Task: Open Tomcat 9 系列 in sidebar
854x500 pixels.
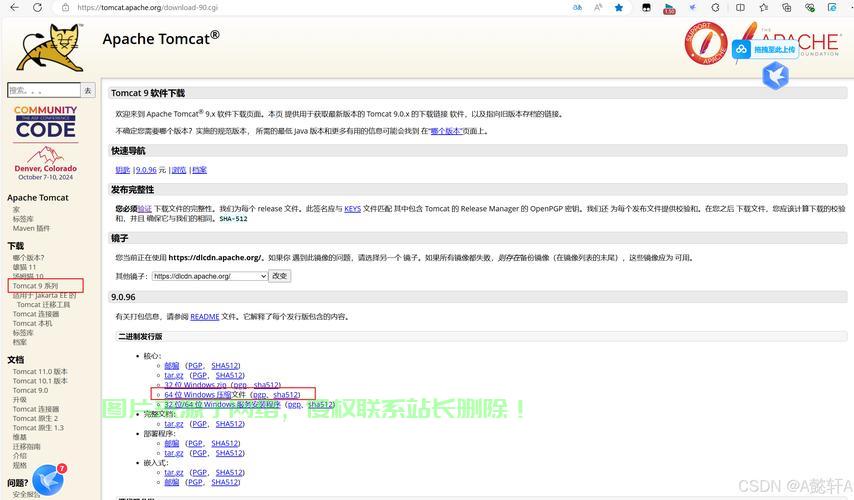Action: [35, 285]
